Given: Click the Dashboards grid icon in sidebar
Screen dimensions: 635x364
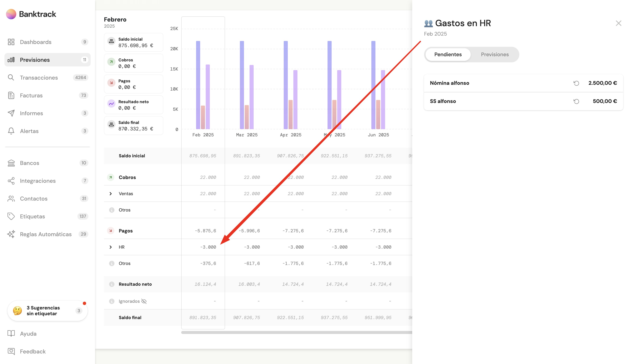Looking at the screenshot, I should pyautogui.click(x=11, y=42).
